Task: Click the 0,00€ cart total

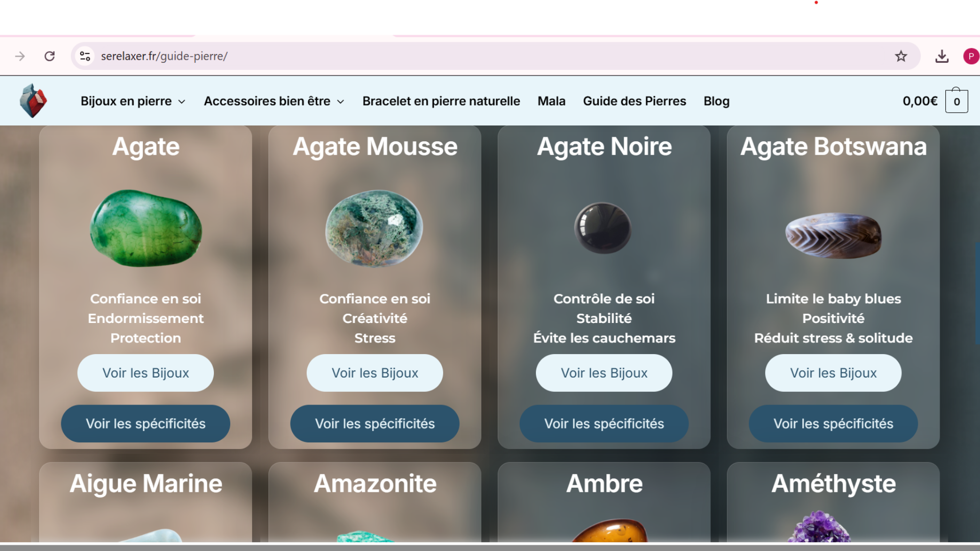Action: tap(920, 101)
